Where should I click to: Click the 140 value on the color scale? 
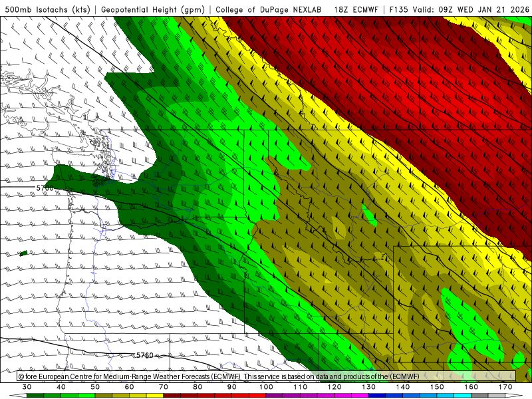[x=403, y=387]
